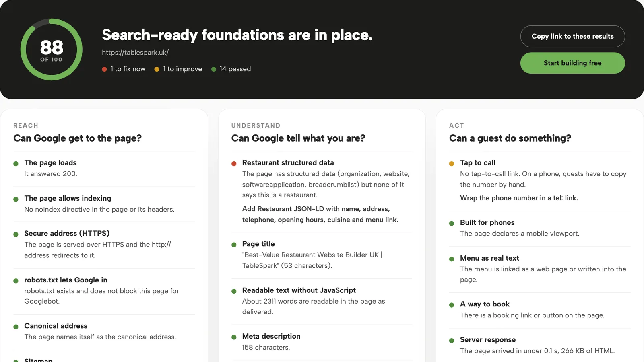This screenshot has width=644, height=362.
Task: Click the green dot beside 'Meta description'
Action: 234,337
